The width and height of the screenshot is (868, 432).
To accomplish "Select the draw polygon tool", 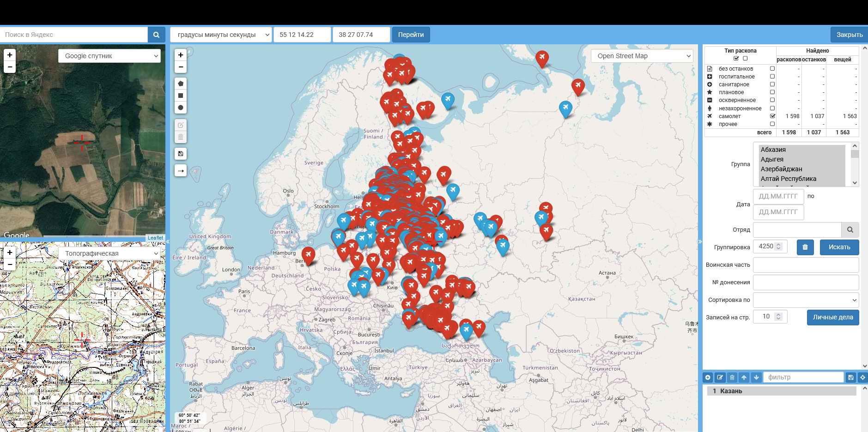I will click(x=181, y=84).
